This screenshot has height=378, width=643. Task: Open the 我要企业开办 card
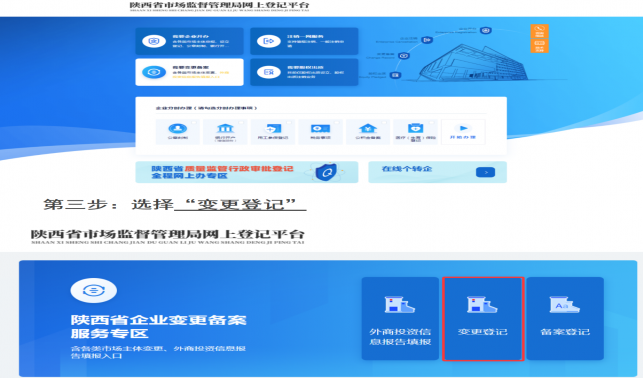tap(189, 41)
